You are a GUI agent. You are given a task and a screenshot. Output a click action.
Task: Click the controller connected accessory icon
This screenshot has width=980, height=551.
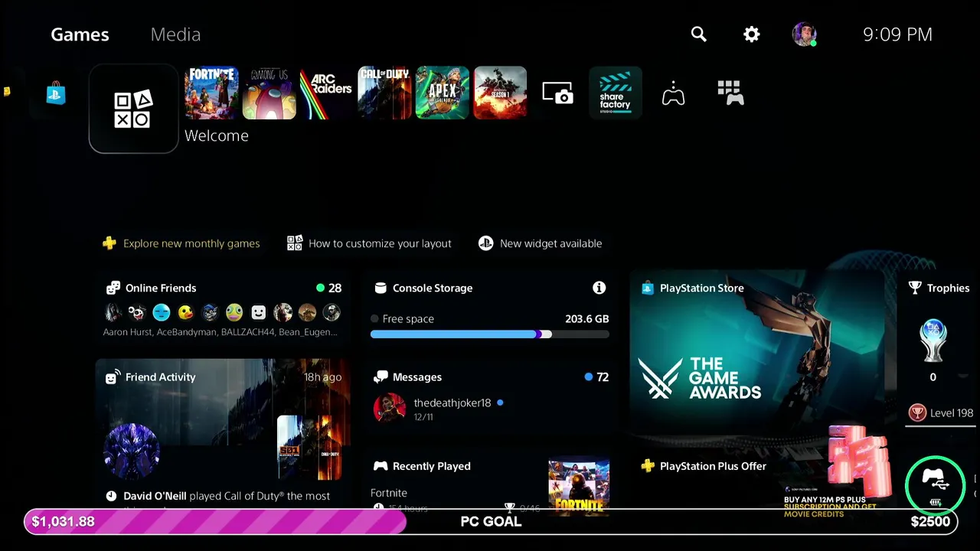(x=935, y=485)
